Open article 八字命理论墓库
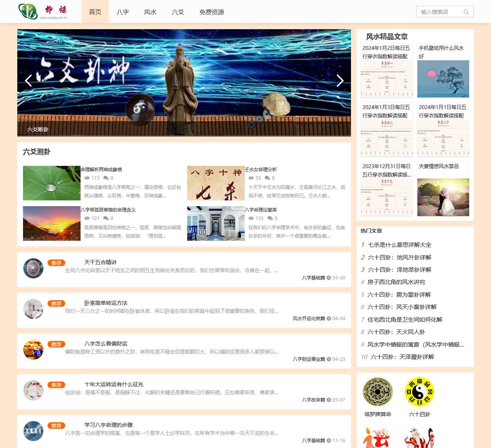This screenshot has width=491, height=448. (261, 210)
